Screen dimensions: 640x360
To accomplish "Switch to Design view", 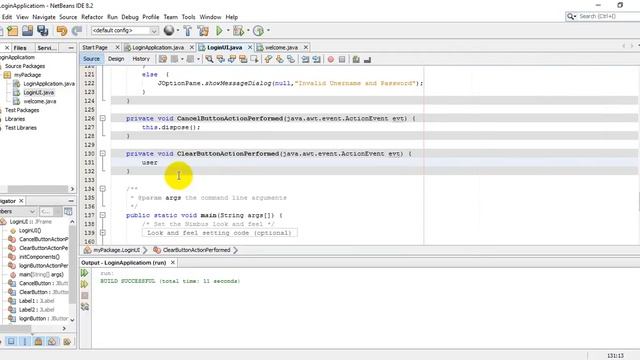I will pyautogui.click(x=116, y=59).
